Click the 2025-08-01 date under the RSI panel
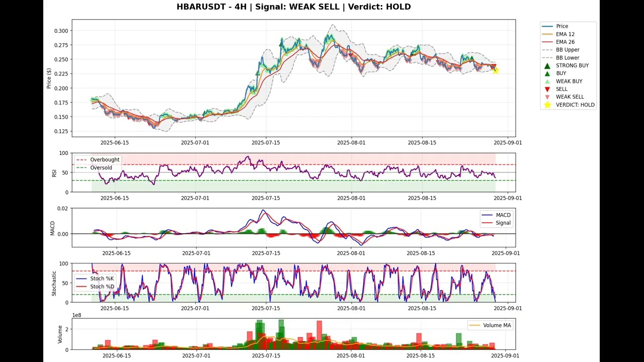644x362 pixels. click(x=351, y=198)
